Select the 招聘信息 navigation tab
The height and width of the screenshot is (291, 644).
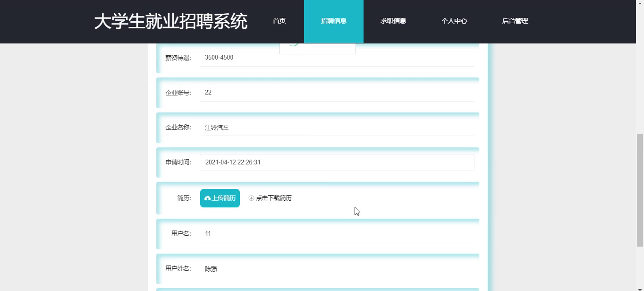(x=334, y=21)
